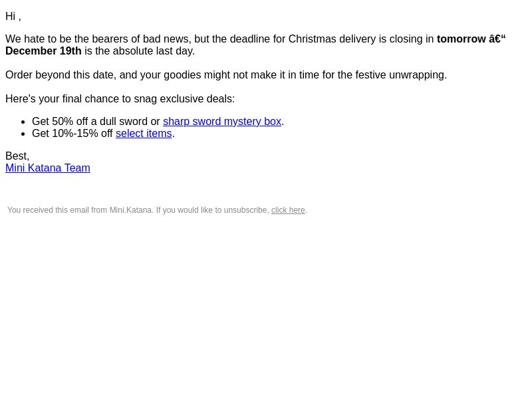Click the unsubscribe 'click here' link

tap(288, 210)
